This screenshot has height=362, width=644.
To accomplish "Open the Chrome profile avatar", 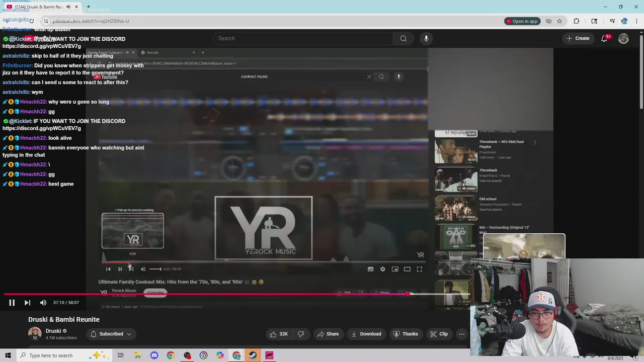I will click(x=624, y=21).
